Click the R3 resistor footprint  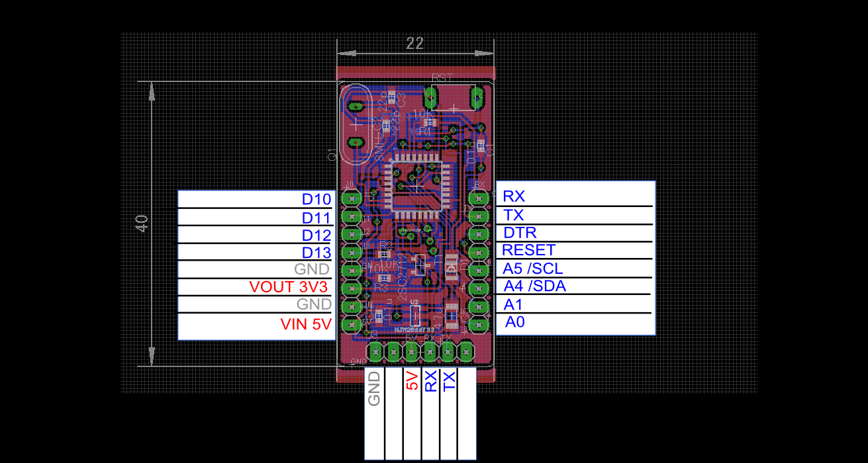[x=383, y=277]
